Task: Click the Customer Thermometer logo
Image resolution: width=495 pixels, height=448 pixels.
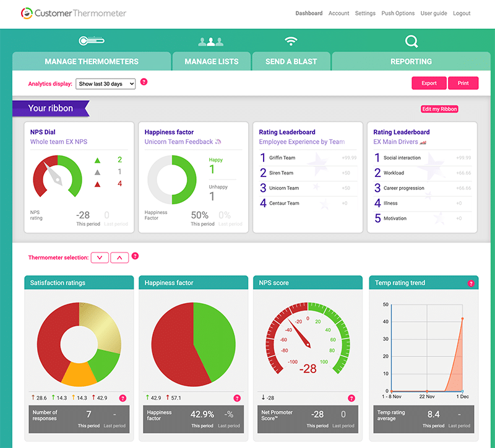Action: 73,13
